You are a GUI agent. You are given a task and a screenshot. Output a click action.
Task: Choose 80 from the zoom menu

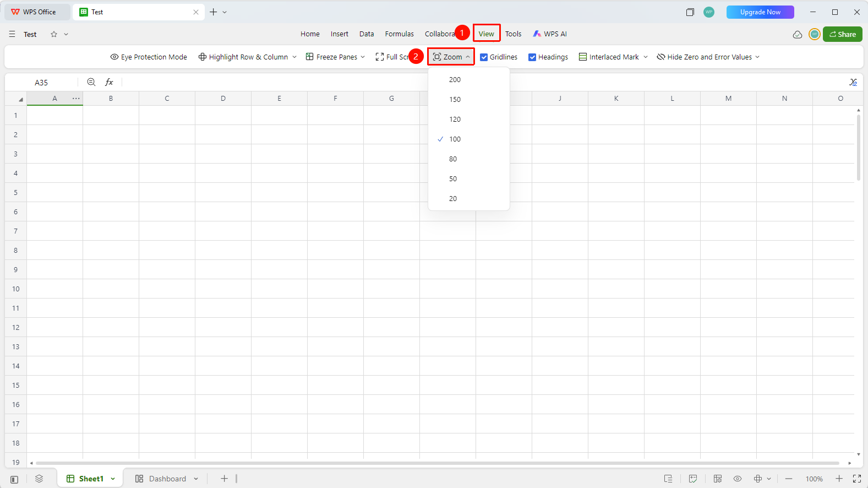(469, 159)
